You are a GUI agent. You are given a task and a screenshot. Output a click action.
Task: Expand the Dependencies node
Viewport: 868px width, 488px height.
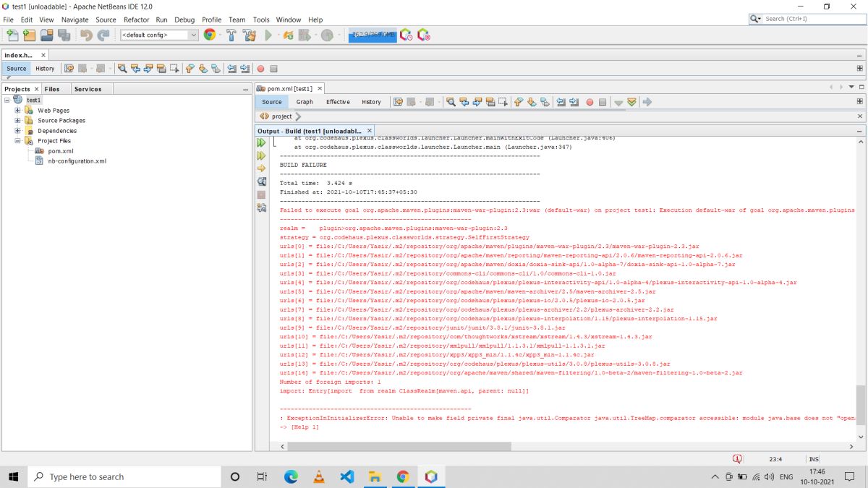tap(17, 131)
